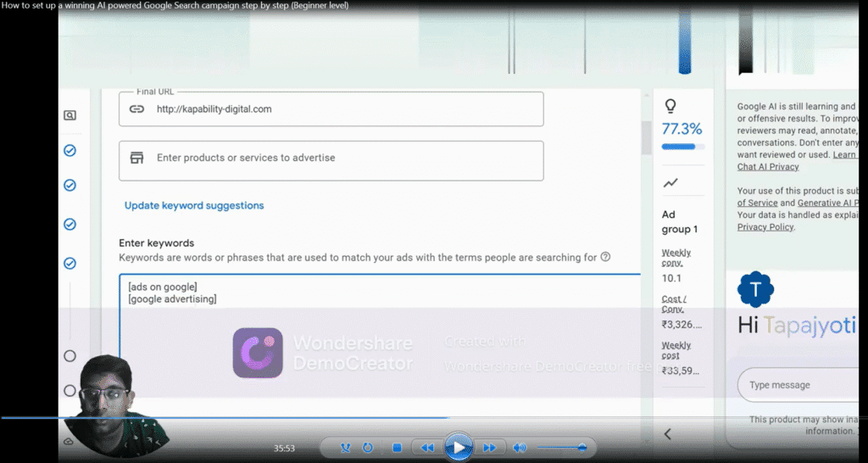Screen dimensions: 868x463
Task: Click the rewind button
Action: pos(427,447)
